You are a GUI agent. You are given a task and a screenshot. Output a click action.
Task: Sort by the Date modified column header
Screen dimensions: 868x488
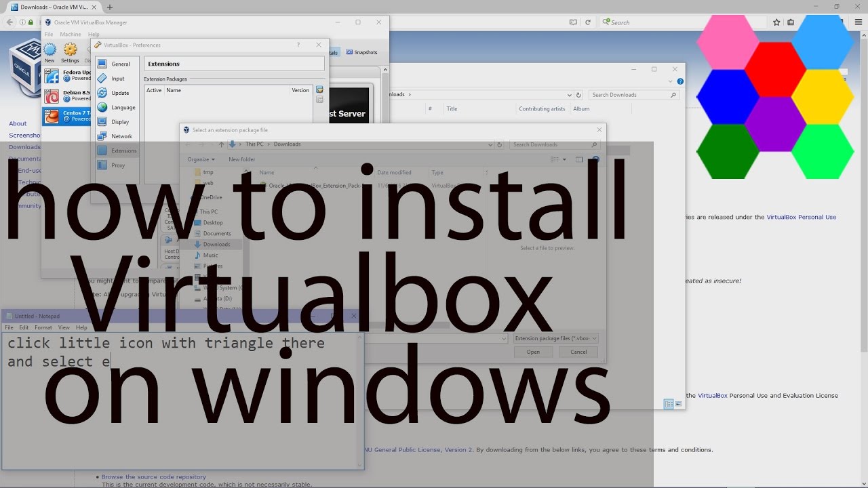pos(395,173)
